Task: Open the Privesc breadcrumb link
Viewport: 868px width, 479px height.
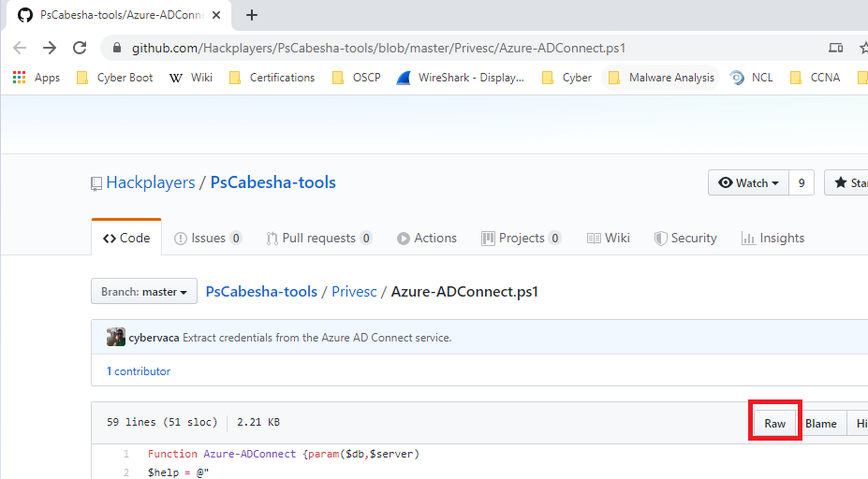Action: 354,292
